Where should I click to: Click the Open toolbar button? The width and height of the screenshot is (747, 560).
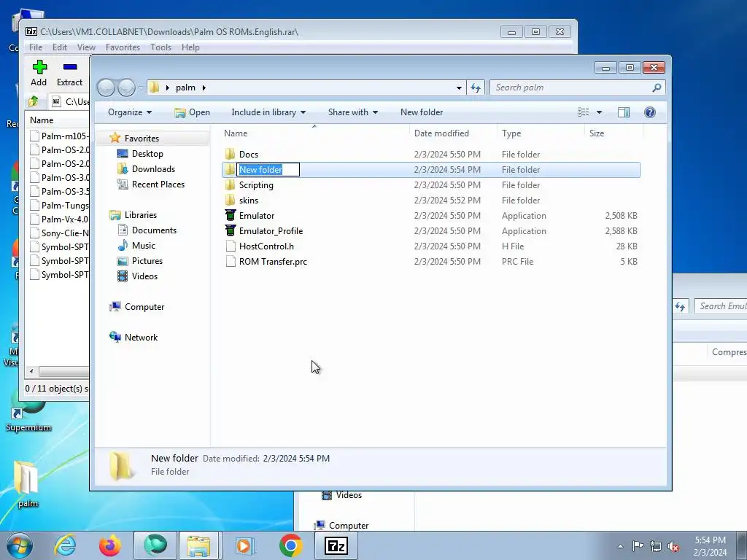click(193, 112)
